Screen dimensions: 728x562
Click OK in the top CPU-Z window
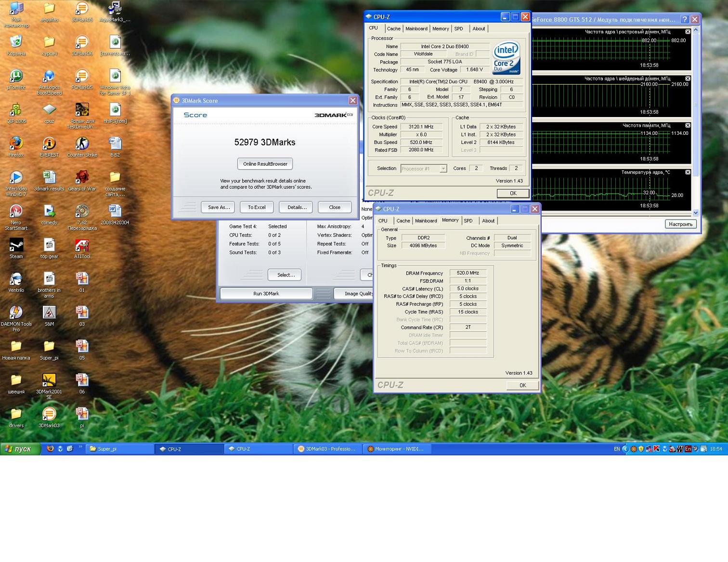(513, 193)
